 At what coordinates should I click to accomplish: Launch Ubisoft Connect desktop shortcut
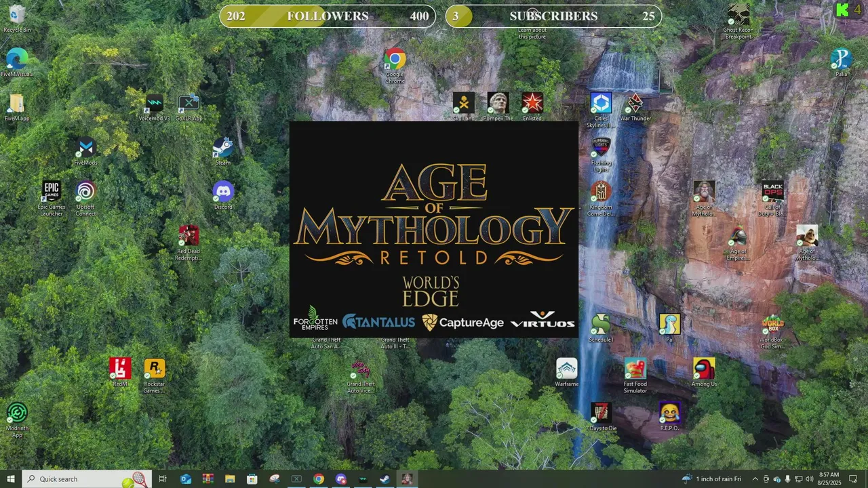85,199
